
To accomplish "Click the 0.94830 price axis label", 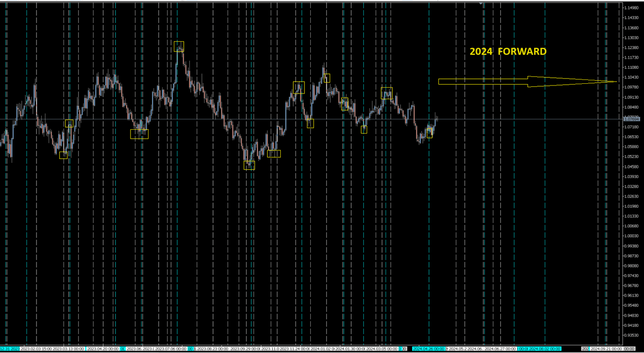I will tap(632, 316).
